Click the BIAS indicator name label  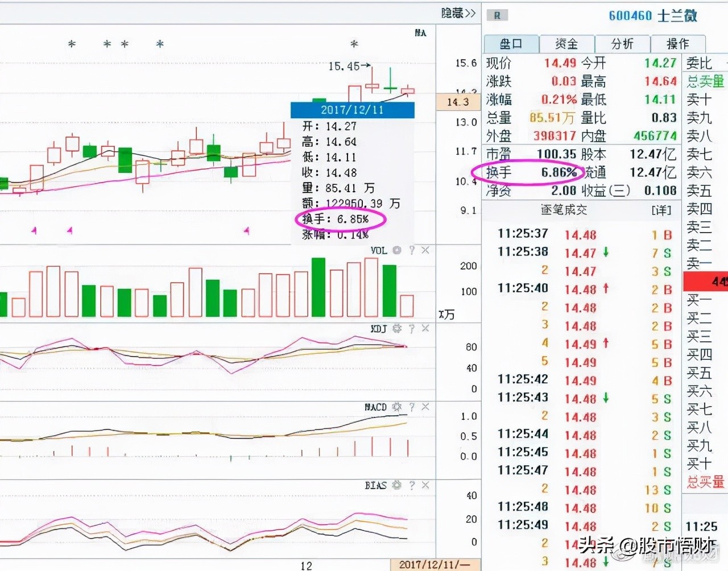(375, 485)
